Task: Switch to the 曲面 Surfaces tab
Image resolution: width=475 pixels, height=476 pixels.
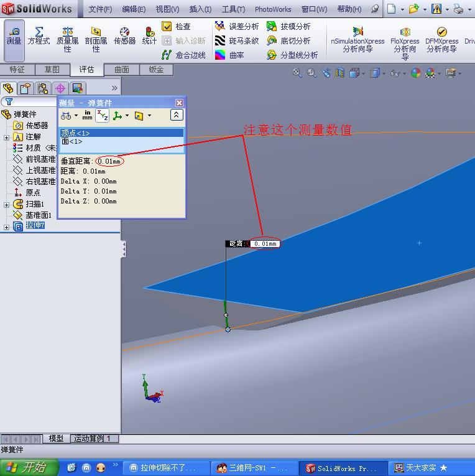Action: point(122,70)
